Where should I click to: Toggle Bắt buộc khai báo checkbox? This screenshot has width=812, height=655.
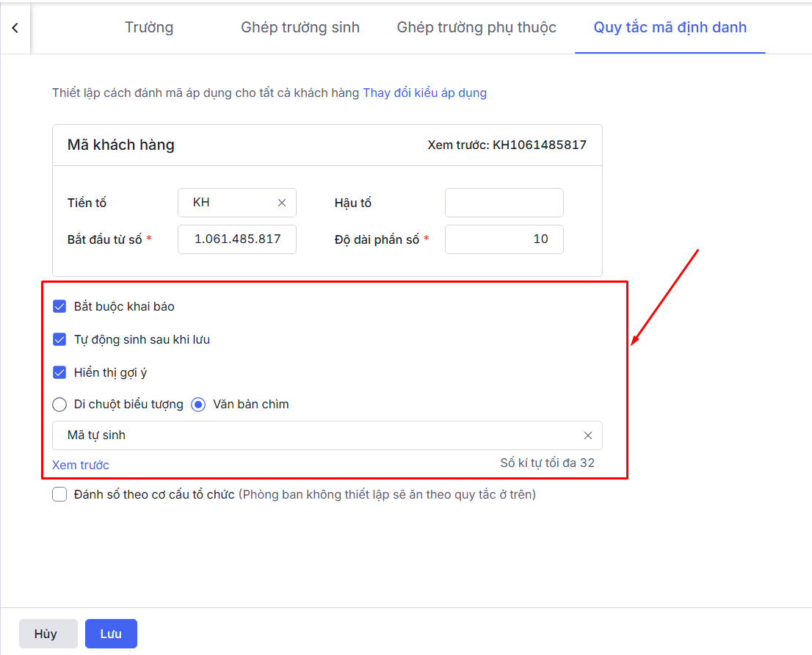pyautogui.click(x=60, y=306)
